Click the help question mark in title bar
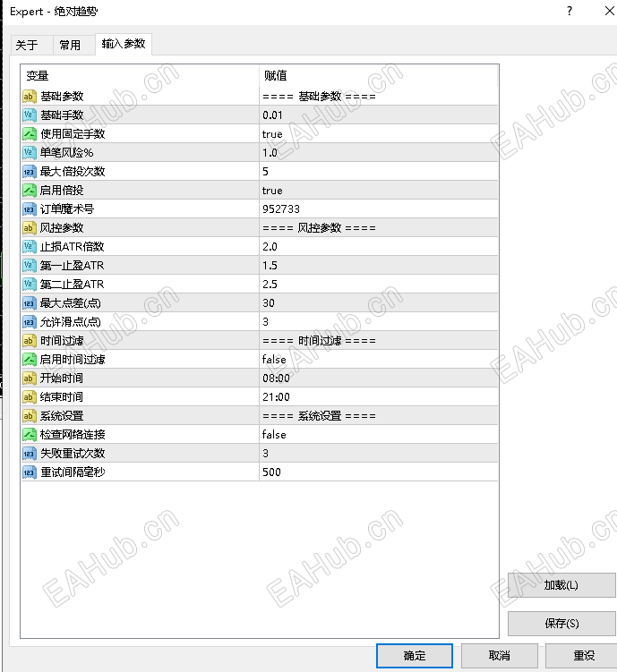The width and height of the screenshot is (617, 672). (570, 11)
